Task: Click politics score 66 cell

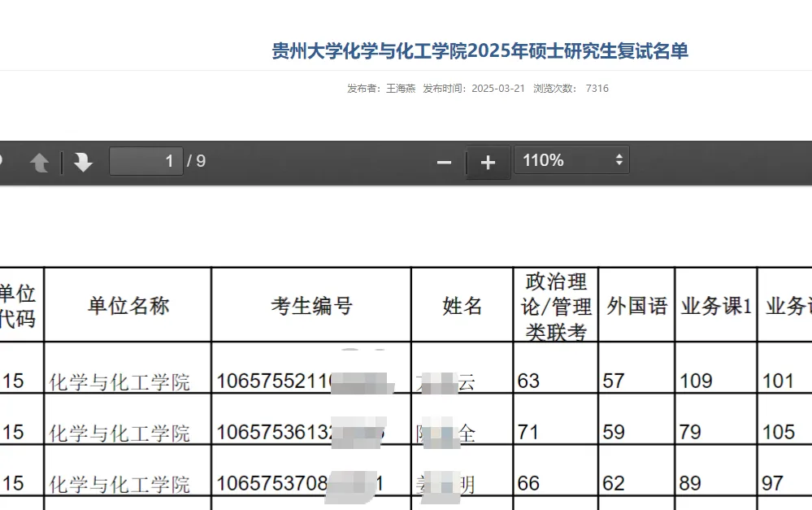Action: pos(556,470)
